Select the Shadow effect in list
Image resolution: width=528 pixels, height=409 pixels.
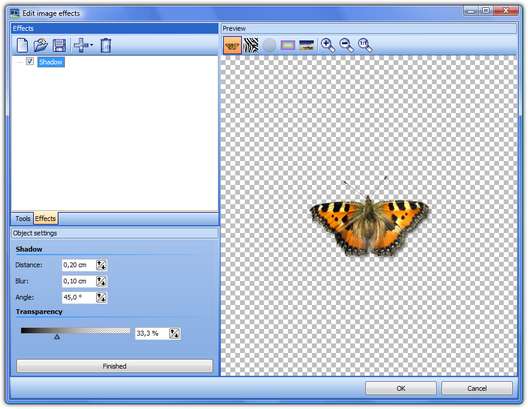(51, 62)
